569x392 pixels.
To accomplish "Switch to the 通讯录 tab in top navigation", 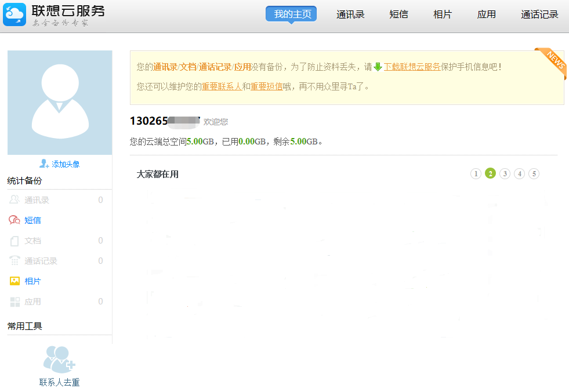I will click(350, 14).
